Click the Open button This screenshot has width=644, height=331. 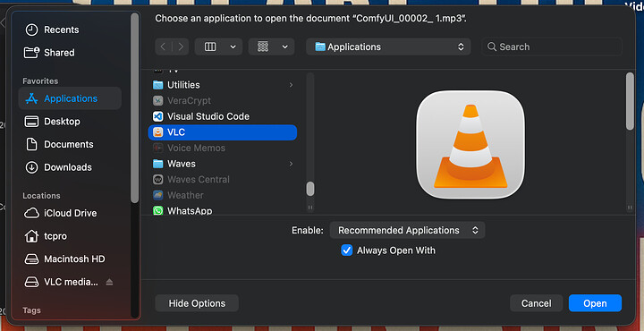point(595,303)
